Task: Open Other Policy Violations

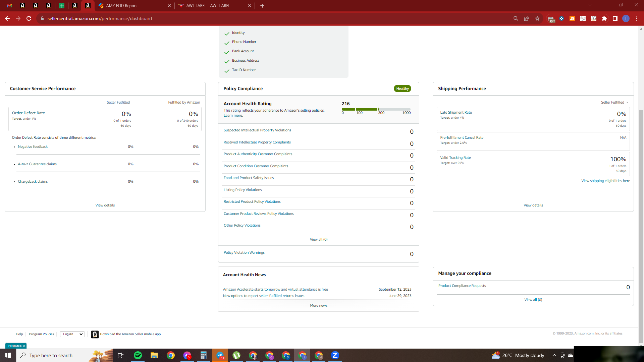Action: pyautogui.click(x=242, y=225)
